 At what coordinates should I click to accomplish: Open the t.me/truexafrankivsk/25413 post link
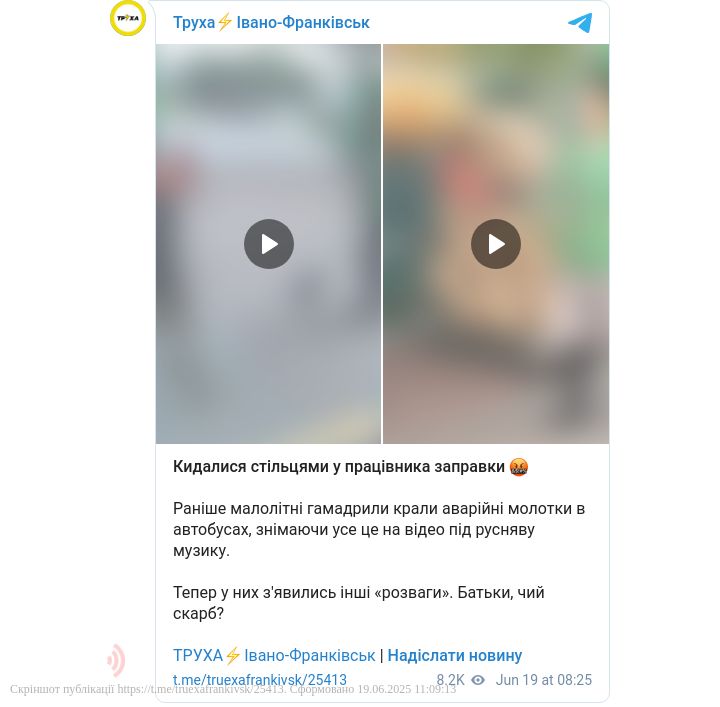[x=259, y=680]
